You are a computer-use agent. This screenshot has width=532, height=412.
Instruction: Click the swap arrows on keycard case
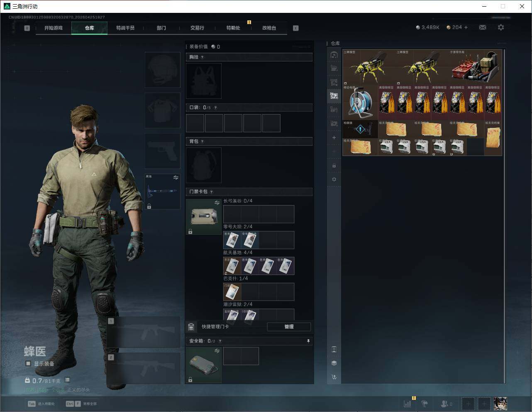217,203
